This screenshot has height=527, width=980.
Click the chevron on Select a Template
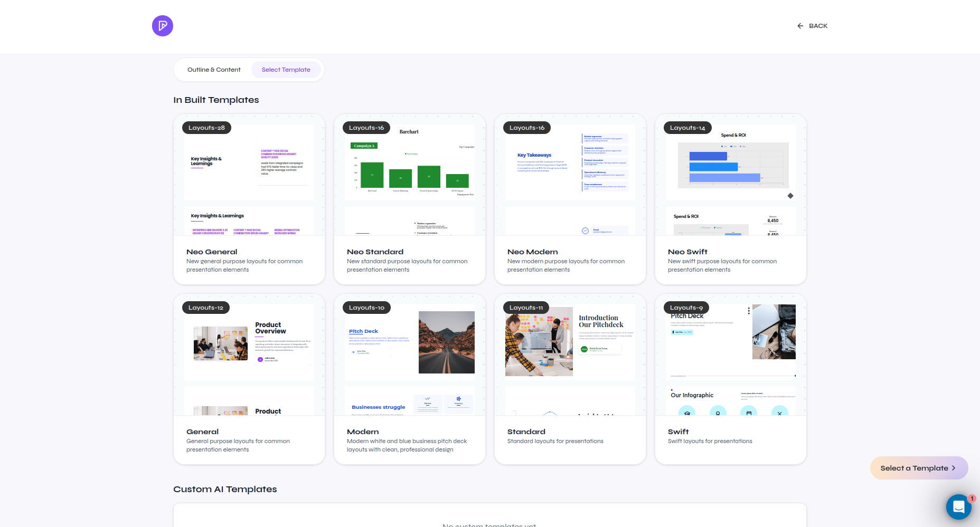tap(954, 468)
